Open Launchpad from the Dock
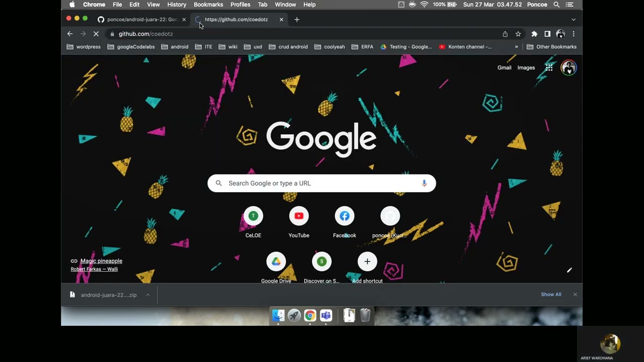This screenshot has height=362, width=644. (294, 315)
